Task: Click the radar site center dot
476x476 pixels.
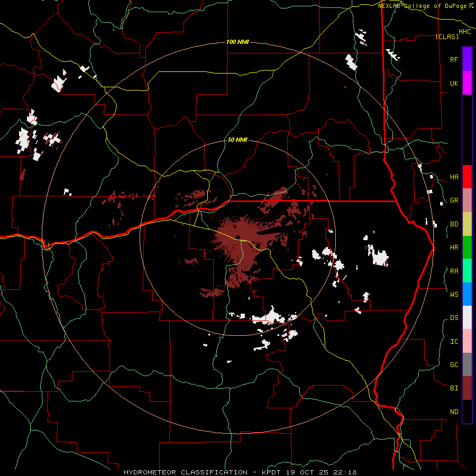Action: pyautogui.click(x=237, y=237)
